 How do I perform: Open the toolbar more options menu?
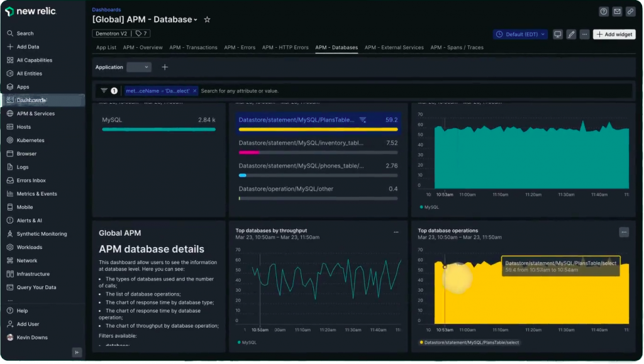point(584,35)
